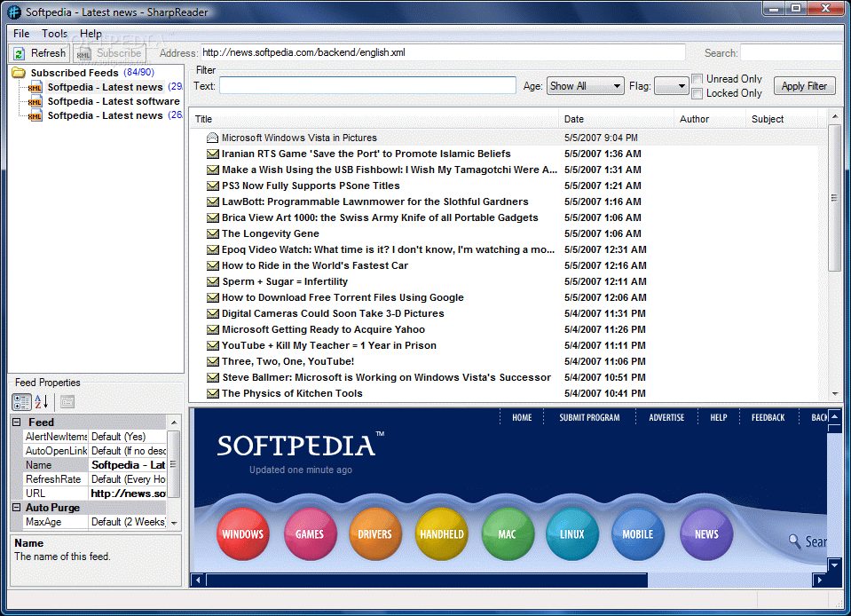Viewport: 851px width, 616px height.
Task: Select the Subscribed Feeds folder icon
Action: [19, 72]
